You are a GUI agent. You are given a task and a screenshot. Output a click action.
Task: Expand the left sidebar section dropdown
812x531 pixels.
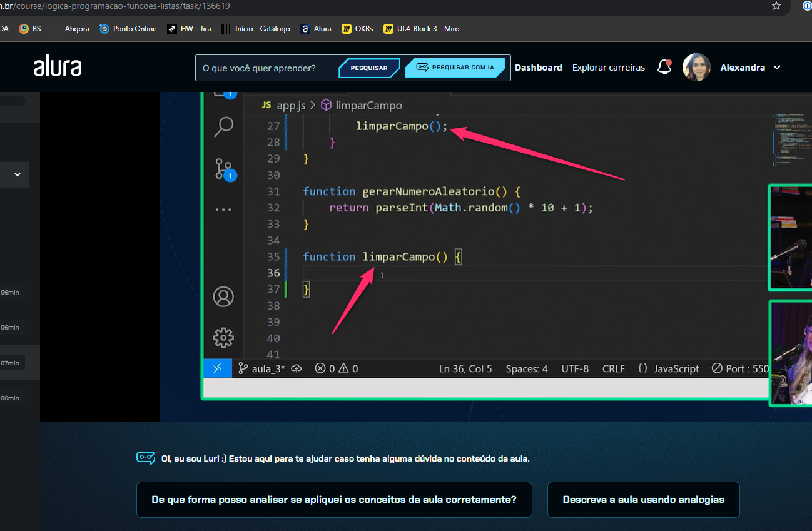[x=18, y=174]
